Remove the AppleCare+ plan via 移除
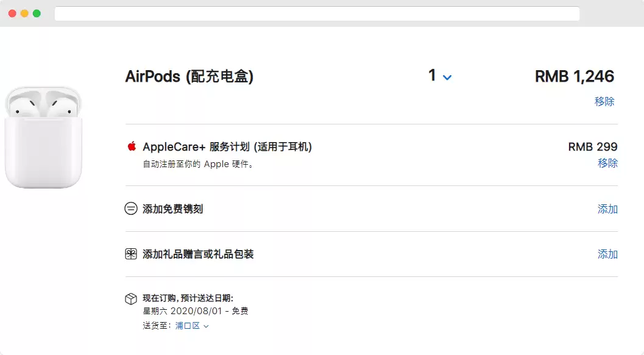Screen dimensions: 644x355 (607, 163)
